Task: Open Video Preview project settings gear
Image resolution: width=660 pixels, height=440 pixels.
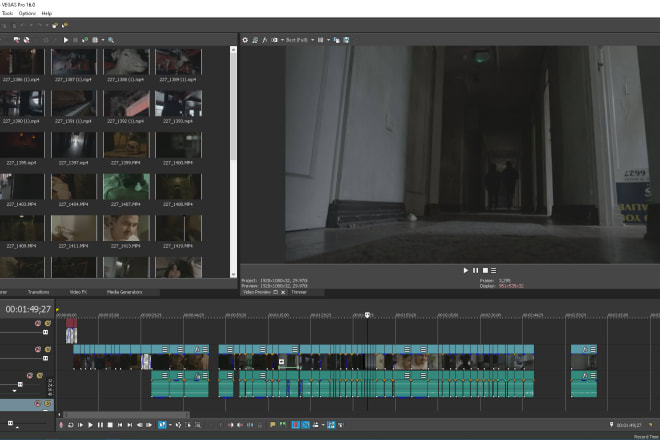Action: (x=245, y=40)
